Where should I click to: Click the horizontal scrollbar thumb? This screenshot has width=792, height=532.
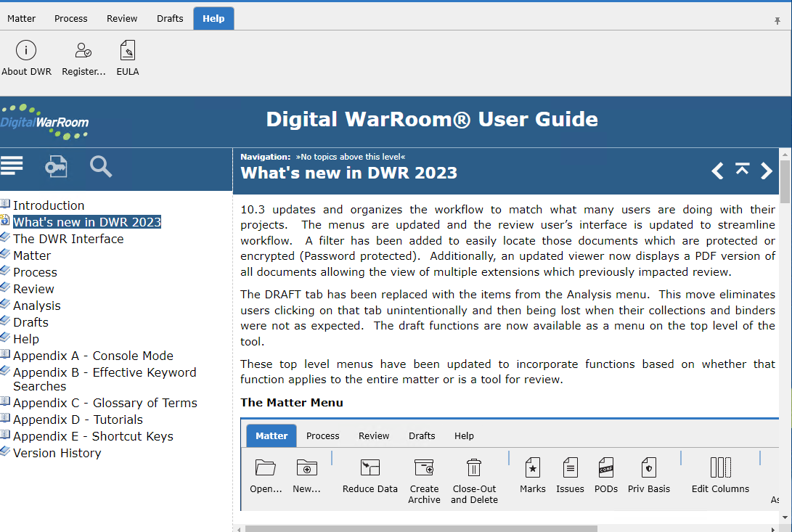pos(421,529)
